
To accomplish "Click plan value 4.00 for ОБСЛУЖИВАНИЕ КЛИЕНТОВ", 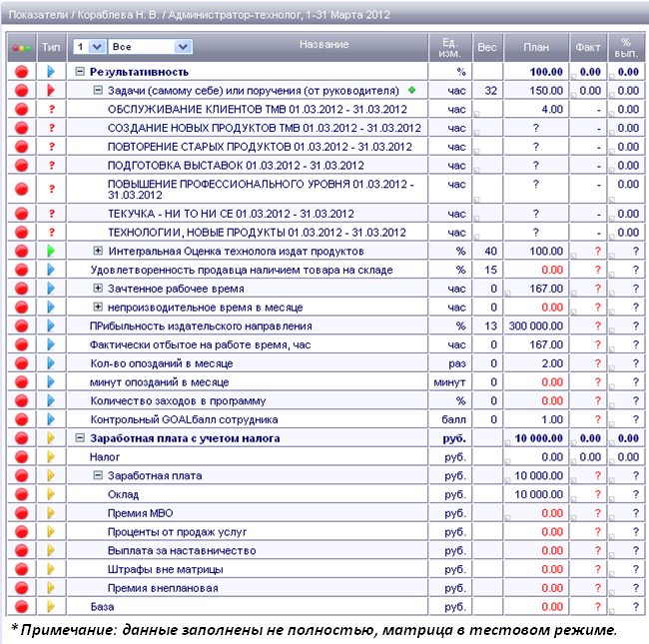I will coord(552,109).
